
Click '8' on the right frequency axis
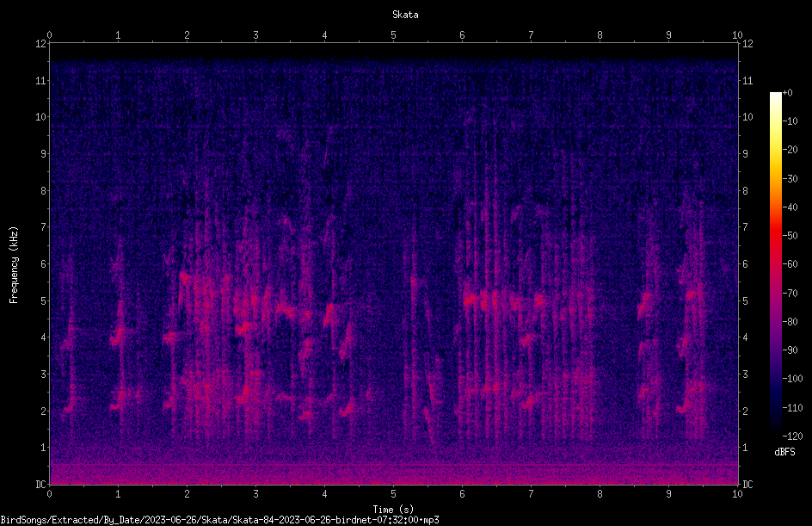click(745, 191)
